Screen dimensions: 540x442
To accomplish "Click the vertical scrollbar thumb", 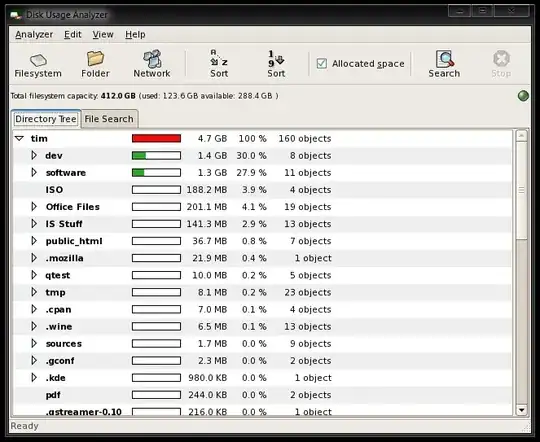I will click(521, 190).
